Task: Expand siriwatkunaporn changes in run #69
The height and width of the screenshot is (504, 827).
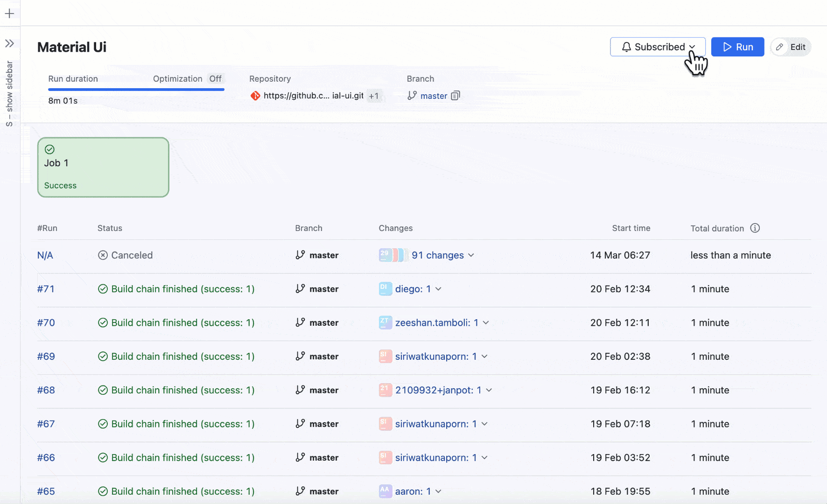Action: pos(484,357)
